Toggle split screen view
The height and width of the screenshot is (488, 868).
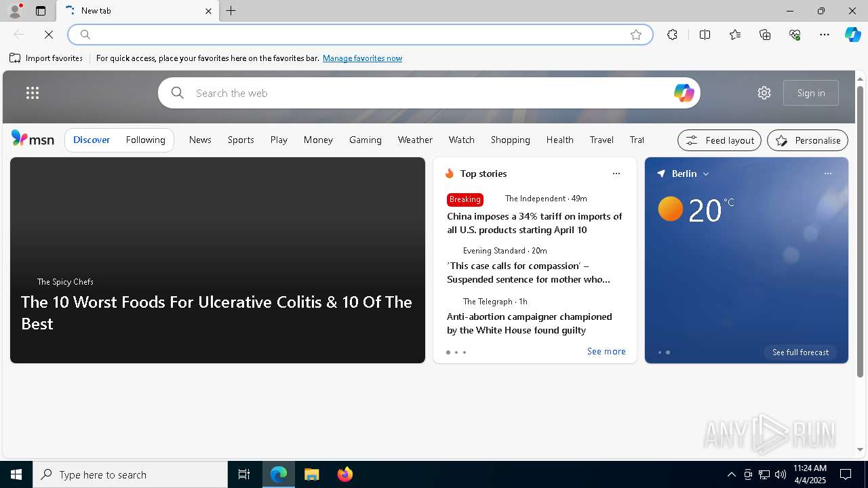pyautogui.click(x=705, y=35)
